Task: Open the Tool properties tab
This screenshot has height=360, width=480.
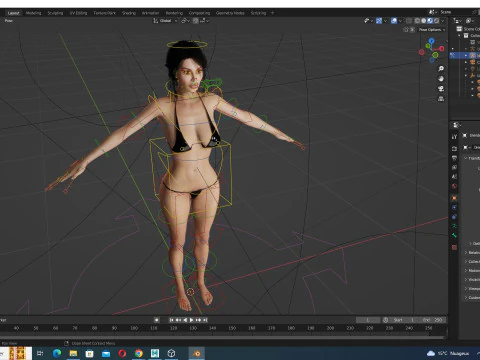Action: (454, 137)
